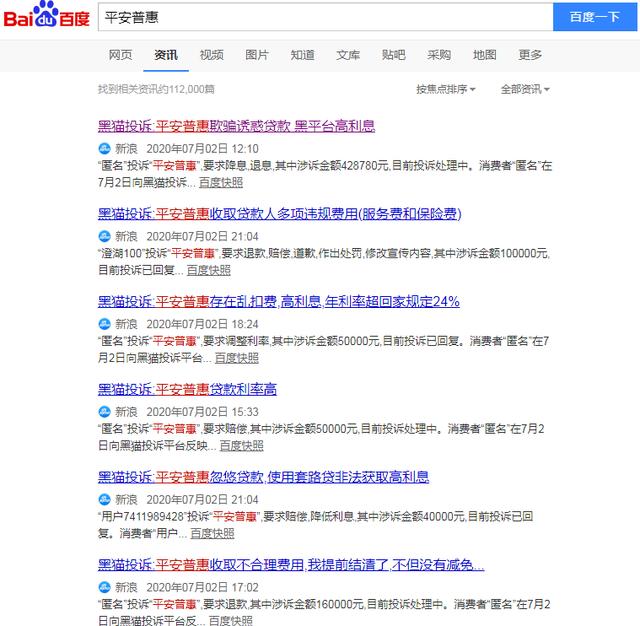The image size is (640, 626).
Task: Open 百度快照 for the 428780元 complaint
Action: pyautogui.click(x=221, y=182)
